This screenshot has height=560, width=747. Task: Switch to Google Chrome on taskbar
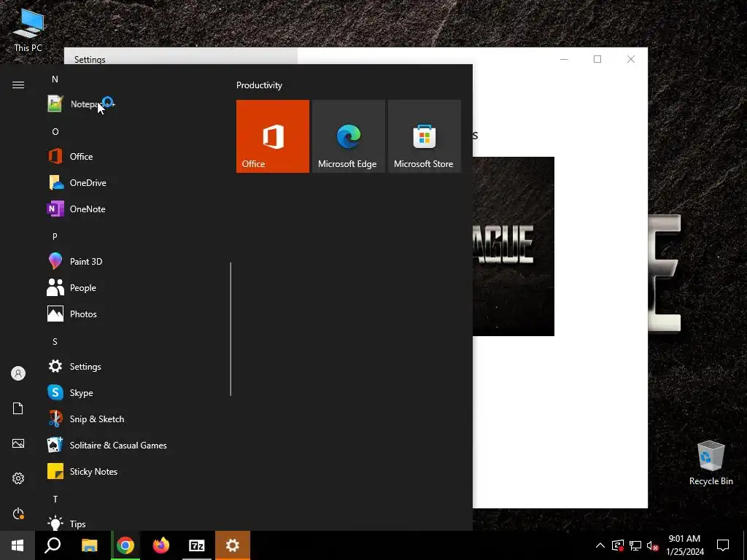[x=125, y=545]
